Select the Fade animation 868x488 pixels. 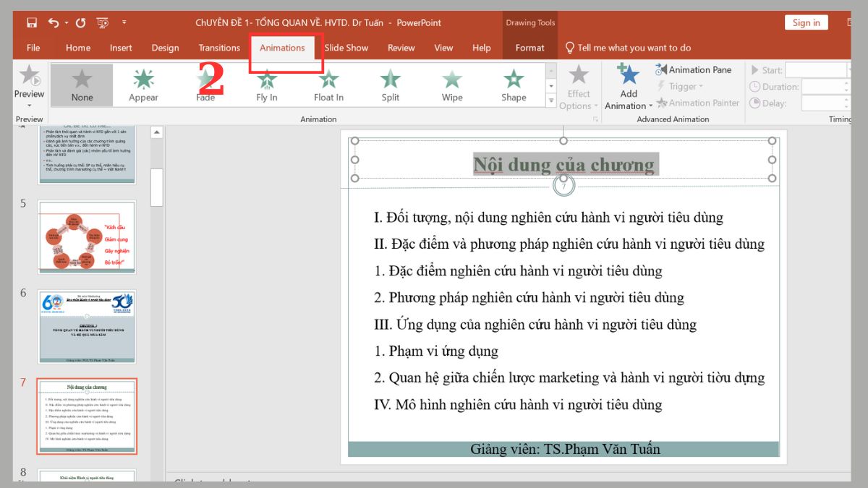tap(205, 83)
